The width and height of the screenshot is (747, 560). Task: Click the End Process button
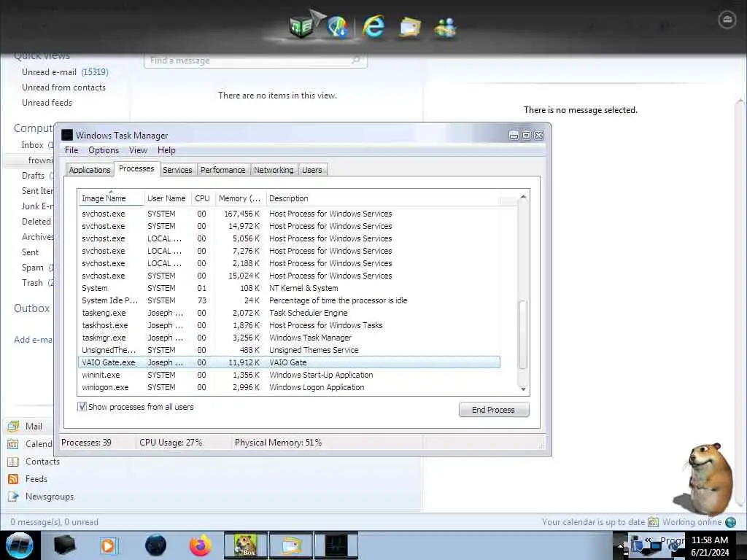494,410
